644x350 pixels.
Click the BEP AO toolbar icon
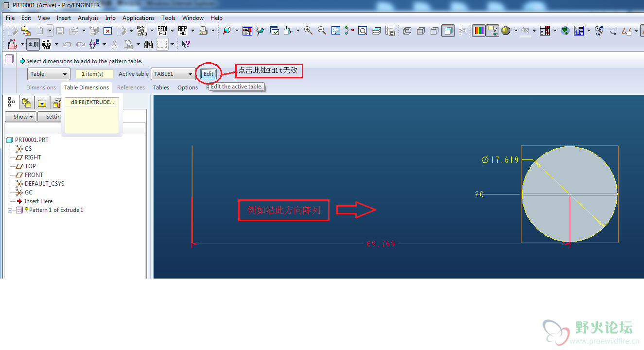tap(183, 31)
